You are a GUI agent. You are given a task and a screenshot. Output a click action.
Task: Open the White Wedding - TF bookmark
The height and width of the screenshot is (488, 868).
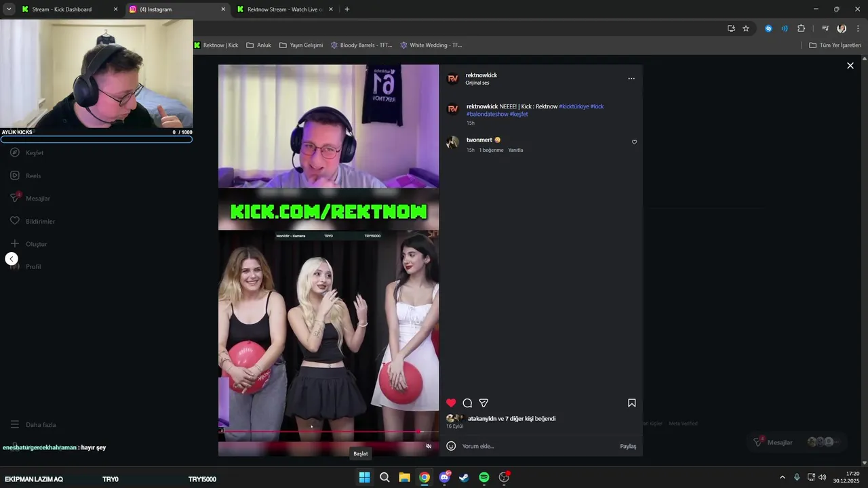point(431,45)
